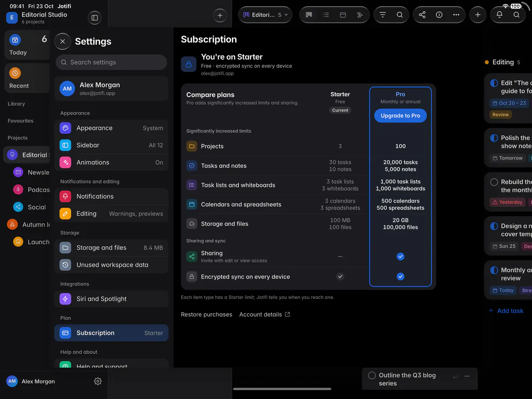The image size is (532, 399).
Task: Open Appearance settings row
Action: pyautogui.click(x=111, y=128)
